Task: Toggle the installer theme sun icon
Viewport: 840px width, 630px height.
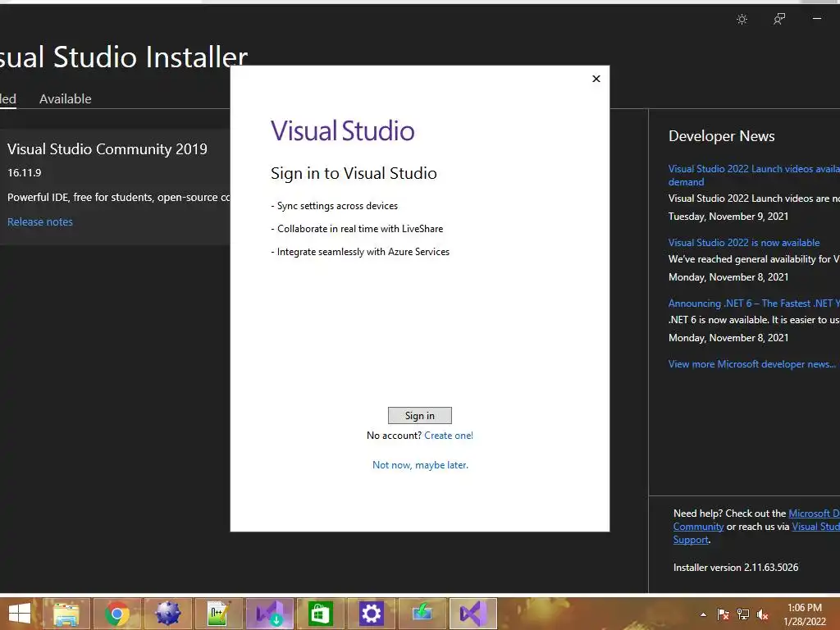Action: (x=742, y=20)
